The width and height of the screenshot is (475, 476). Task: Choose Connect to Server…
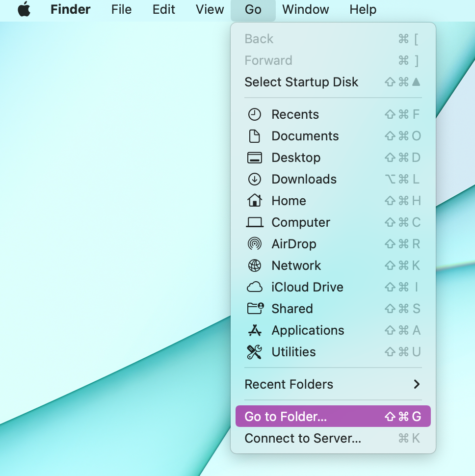pos(333,438)
